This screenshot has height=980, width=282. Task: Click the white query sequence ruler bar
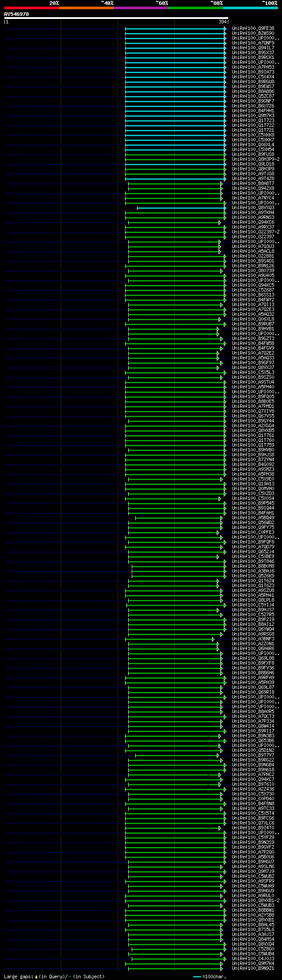pos(116,18)
